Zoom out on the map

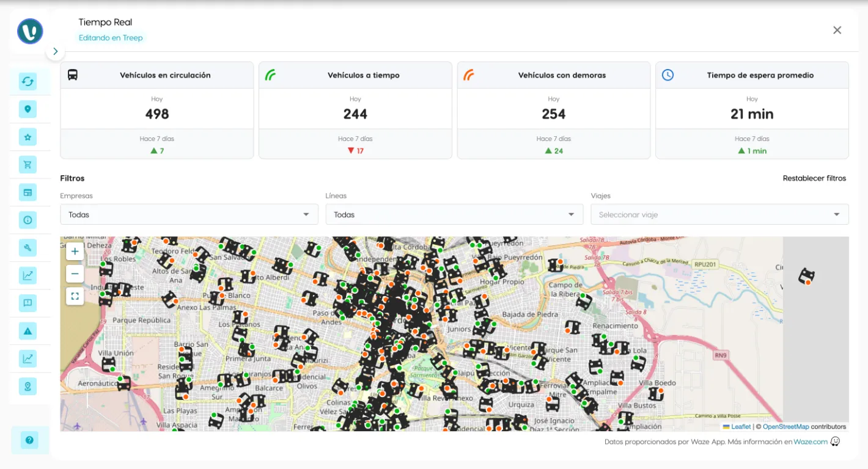point(75,274)
